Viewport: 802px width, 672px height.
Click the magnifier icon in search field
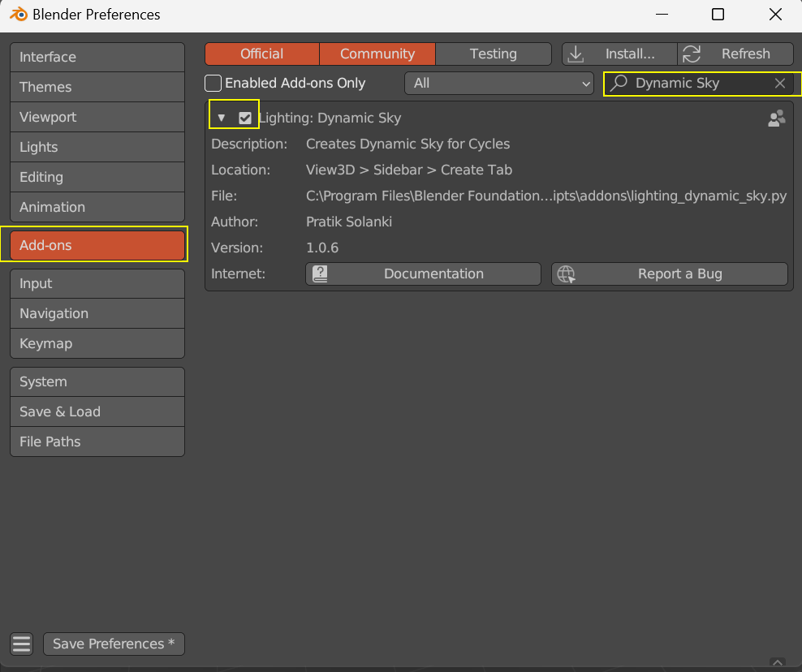point(619,82)
